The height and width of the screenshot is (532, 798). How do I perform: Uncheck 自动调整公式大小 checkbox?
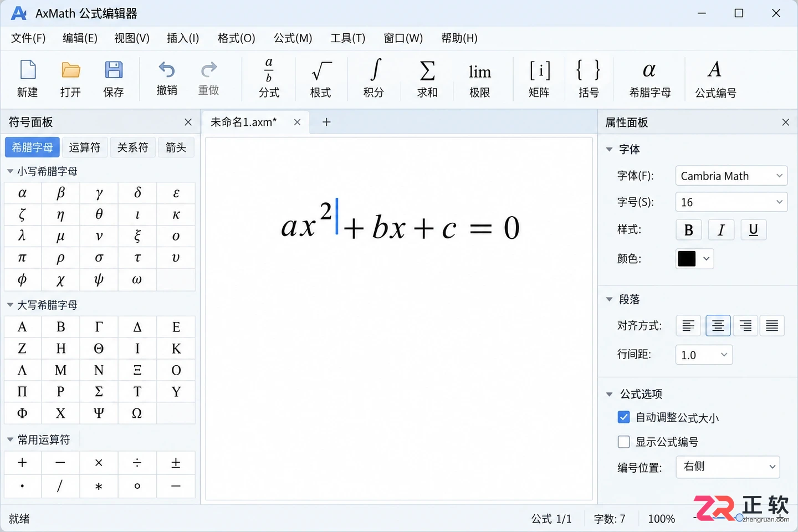click(623, 417)
